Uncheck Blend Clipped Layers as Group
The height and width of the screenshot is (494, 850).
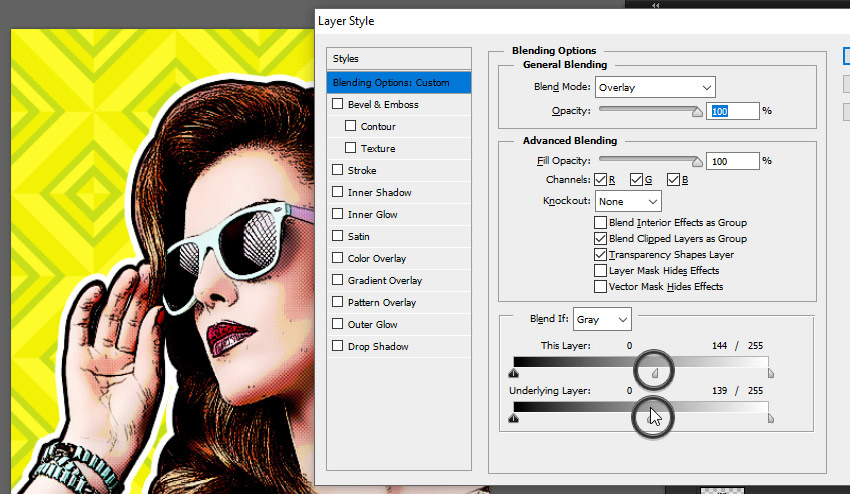[600, 239]
